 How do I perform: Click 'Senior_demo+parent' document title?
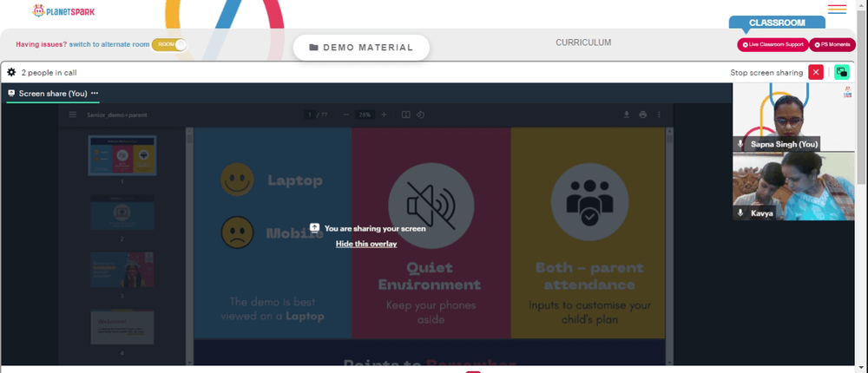[x=117, y=115]
